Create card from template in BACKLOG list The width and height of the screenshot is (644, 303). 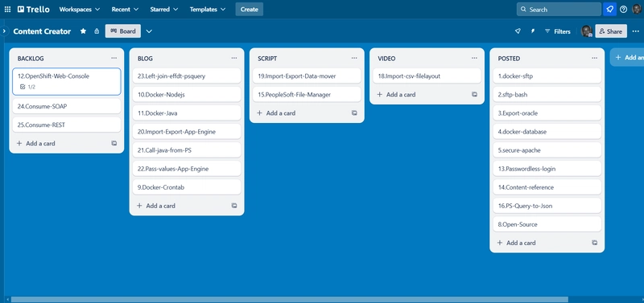click(x=114, y=144)
